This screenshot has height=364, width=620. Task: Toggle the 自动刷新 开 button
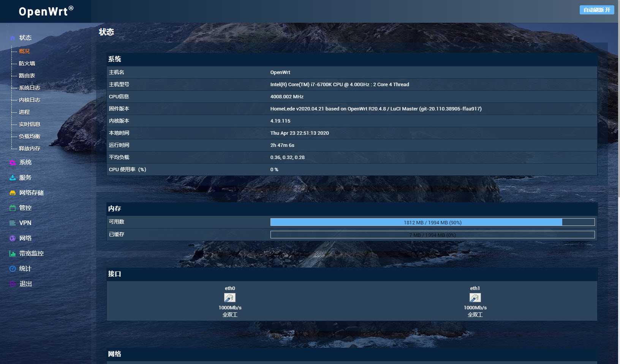point(597,10)
